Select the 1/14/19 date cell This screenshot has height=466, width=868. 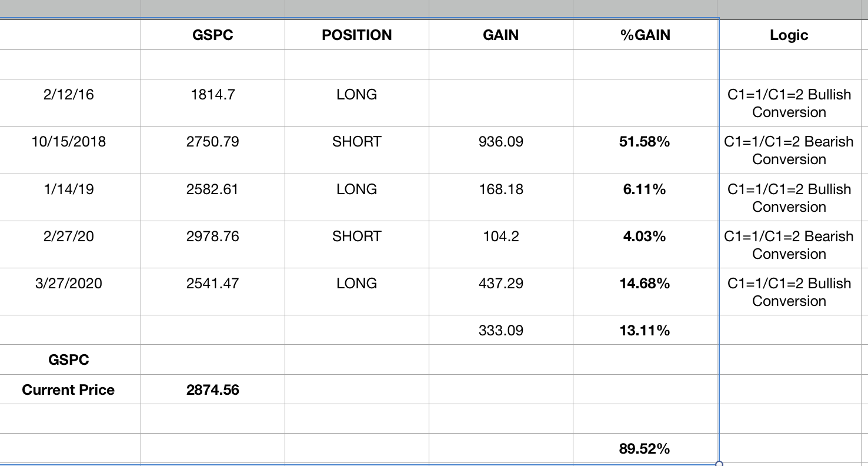(x=68, y=189)
